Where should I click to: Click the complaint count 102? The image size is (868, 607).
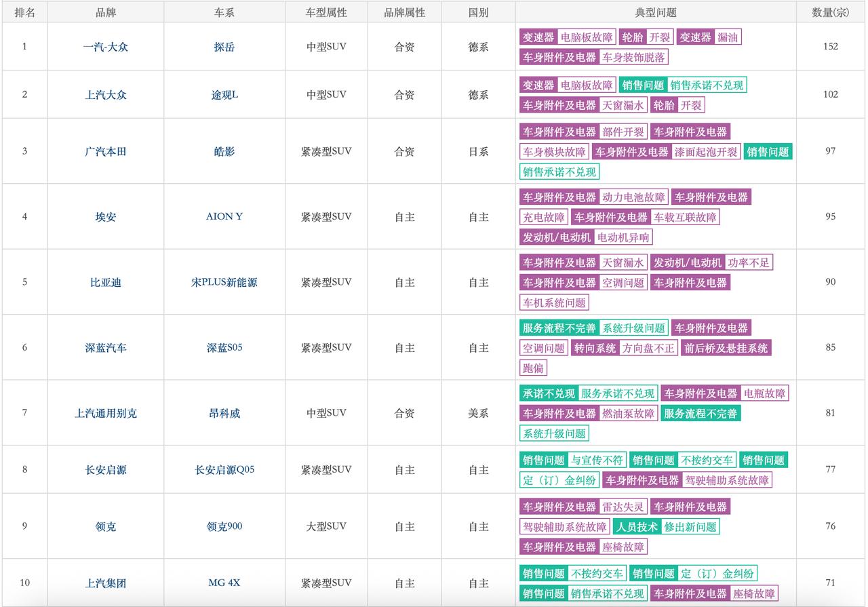pyautogui.click(x=831, y=95)
